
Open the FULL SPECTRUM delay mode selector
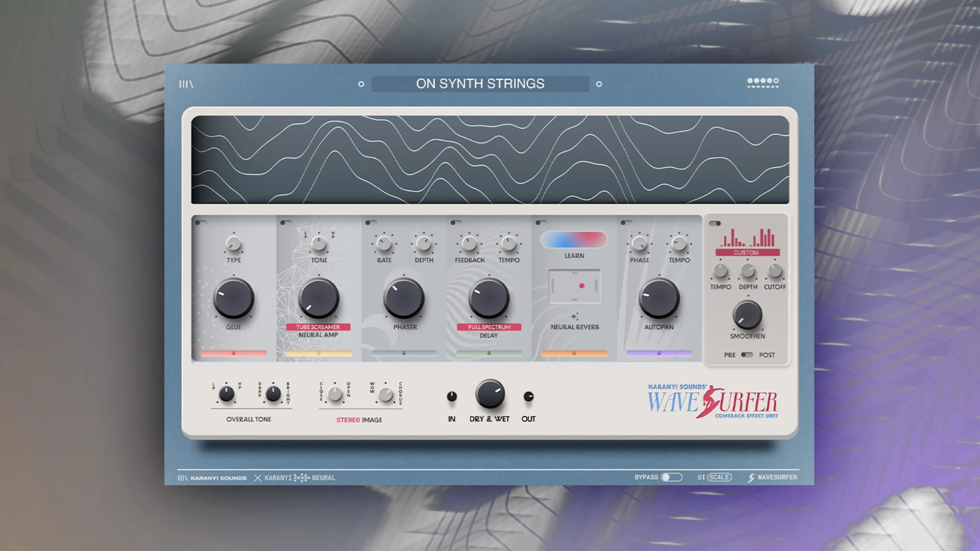(489, 327)
